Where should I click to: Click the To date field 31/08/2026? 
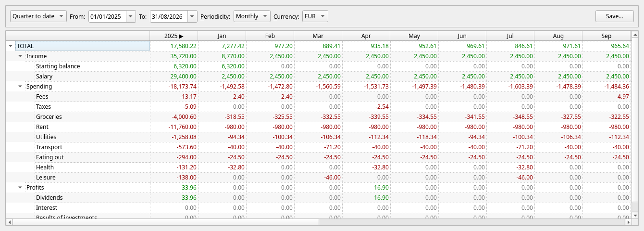tap(169, 16)
